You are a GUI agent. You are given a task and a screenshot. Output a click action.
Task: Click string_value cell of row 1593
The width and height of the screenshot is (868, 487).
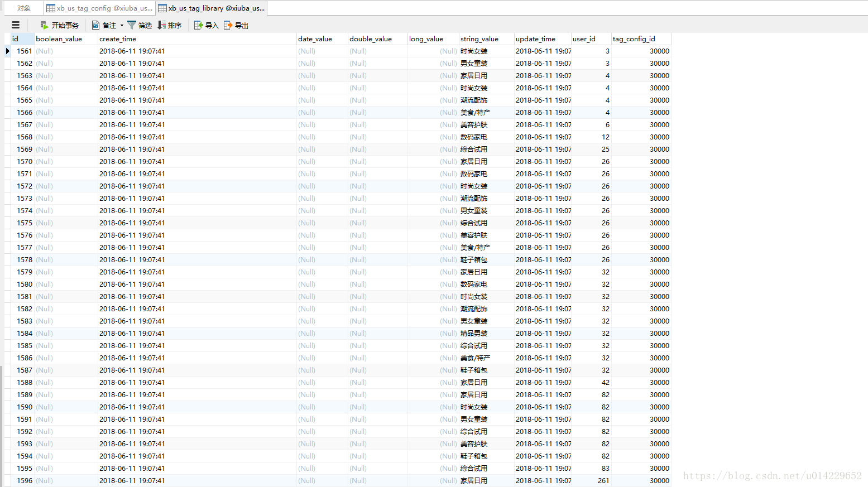click(486, 444)
